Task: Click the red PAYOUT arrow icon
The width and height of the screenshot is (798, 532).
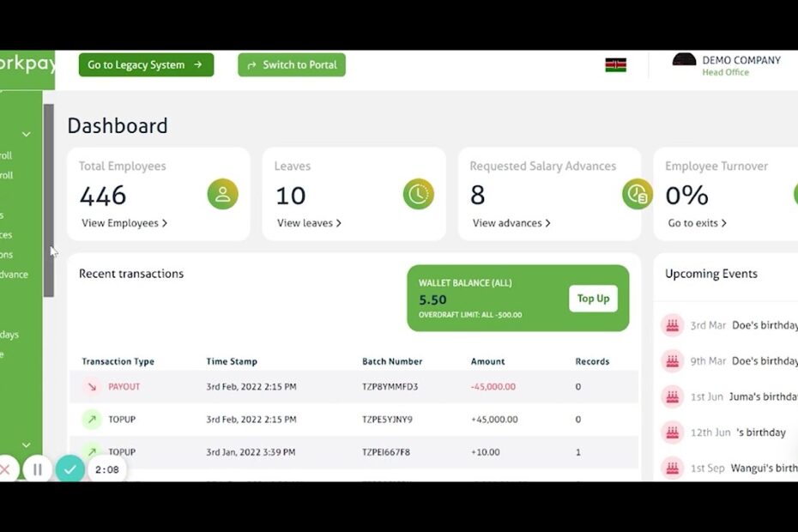Action: click(x=92, y=387)
